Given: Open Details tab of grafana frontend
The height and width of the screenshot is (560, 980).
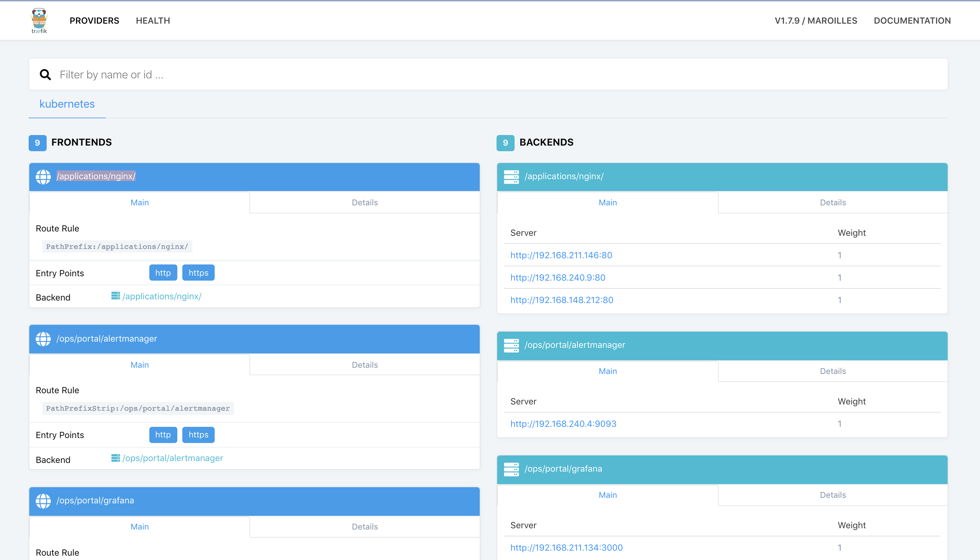Looking at the screenshot, I should [x=364, y=526].
